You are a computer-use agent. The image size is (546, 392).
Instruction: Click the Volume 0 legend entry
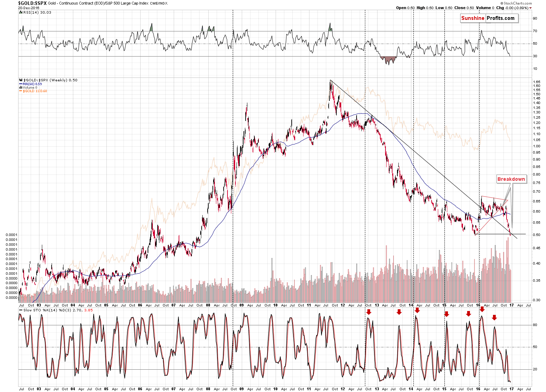30,88
